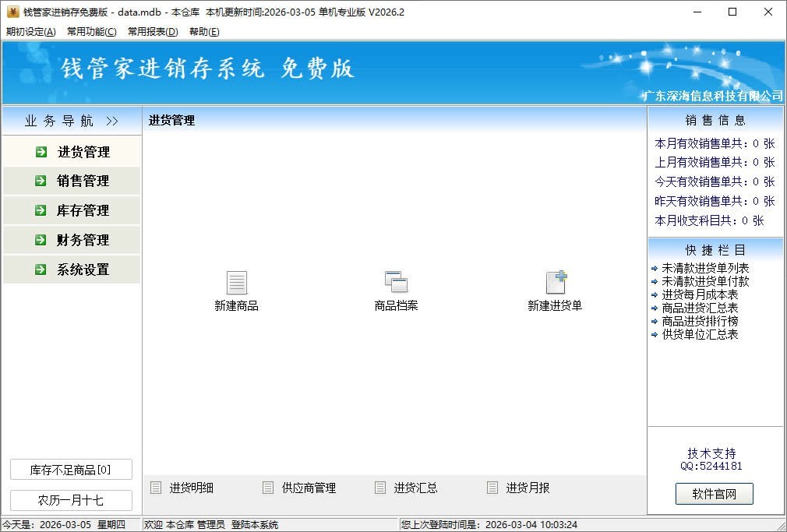Open 系统设置 from the sidebar

83,270
